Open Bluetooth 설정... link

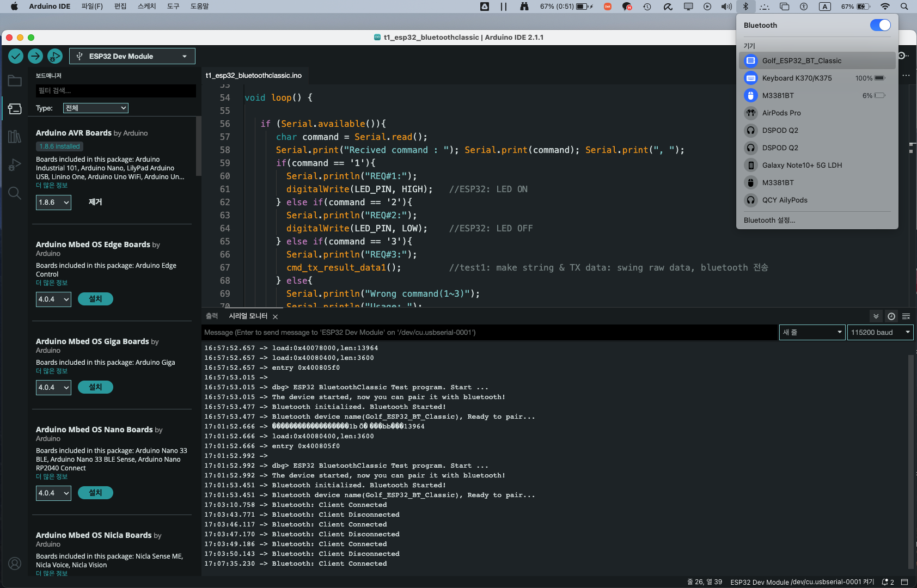(769, 220)
